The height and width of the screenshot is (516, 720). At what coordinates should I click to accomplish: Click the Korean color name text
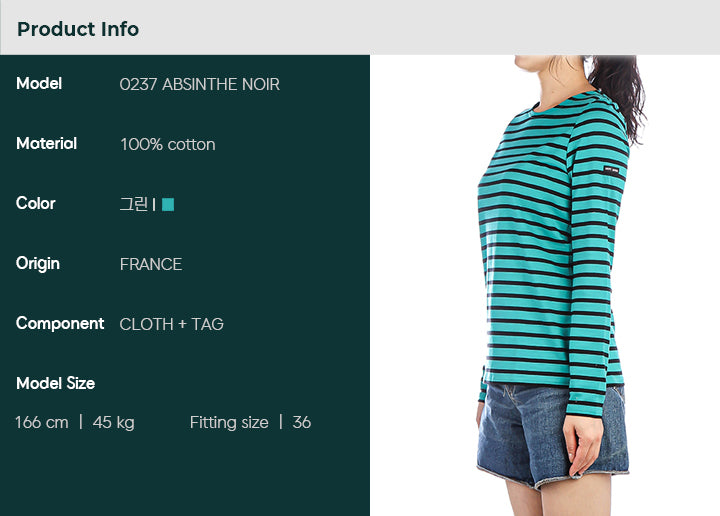click(134, 204)
